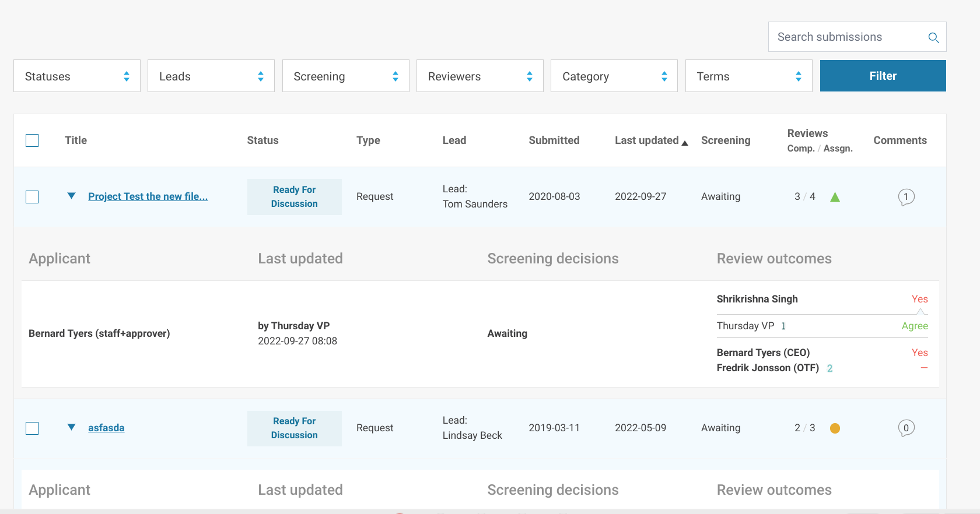
Task: Click the orange circle review indicator
Action: (835, 428)
